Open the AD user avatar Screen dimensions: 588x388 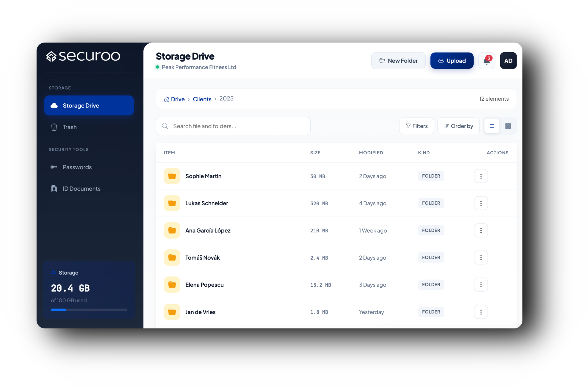(x=508, y=61)
